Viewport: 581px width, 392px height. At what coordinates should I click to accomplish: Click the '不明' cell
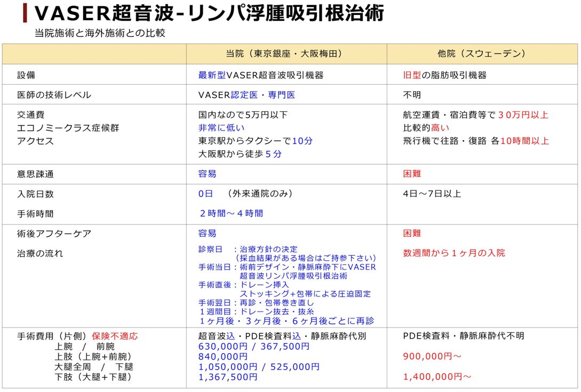(412, 95)
